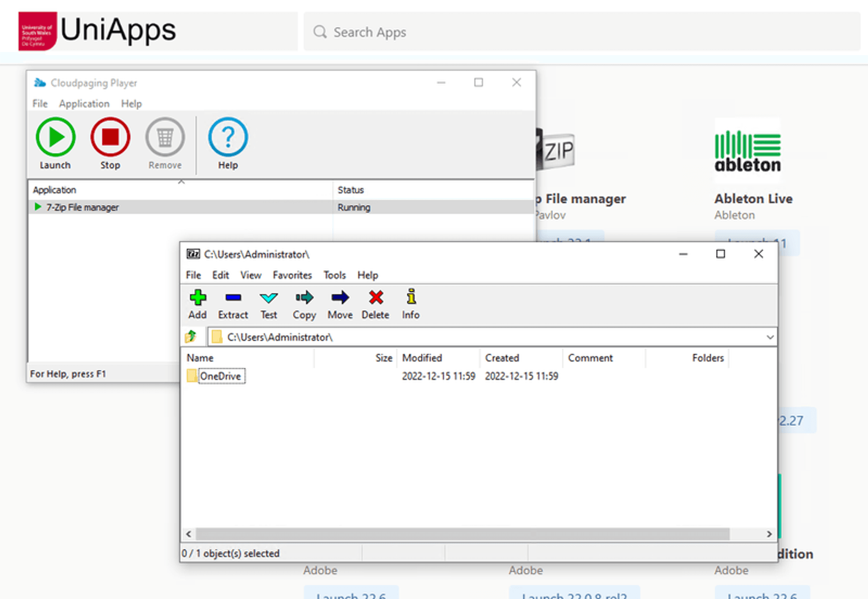Image resolution: width=868 pixels, height=599 pixels.
Task: Click the OneDrive folder icon
Action: click(x=192, y=376)
